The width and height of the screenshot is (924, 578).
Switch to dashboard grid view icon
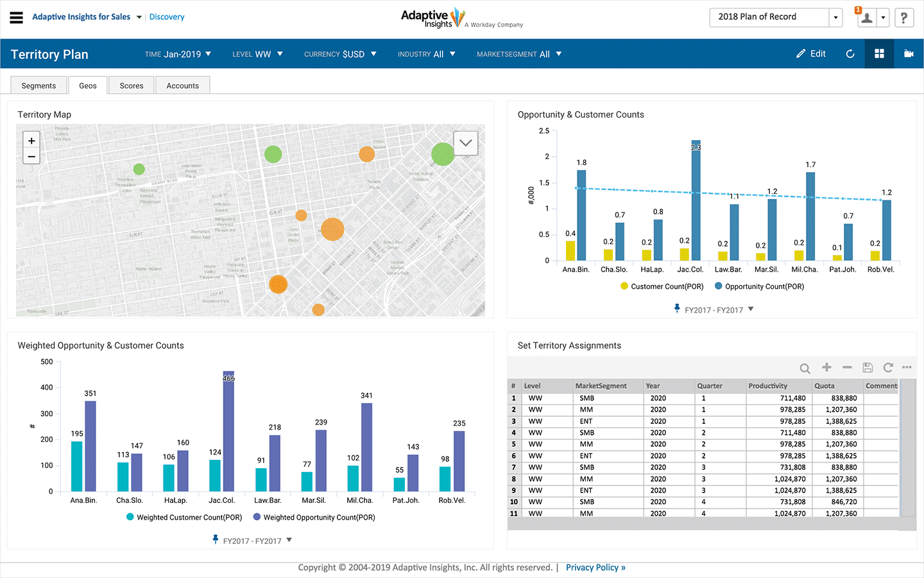[x=879, y=54]
